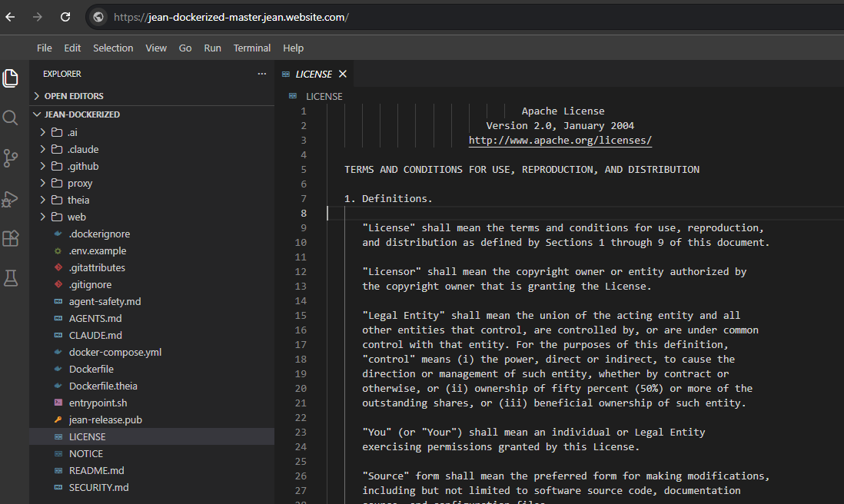
Task: Open the Explorer view in activity bar
Action: coord(11,78)
